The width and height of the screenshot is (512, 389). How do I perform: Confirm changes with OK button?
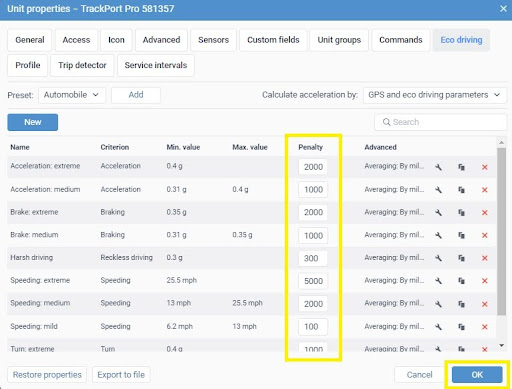(477, 375)
